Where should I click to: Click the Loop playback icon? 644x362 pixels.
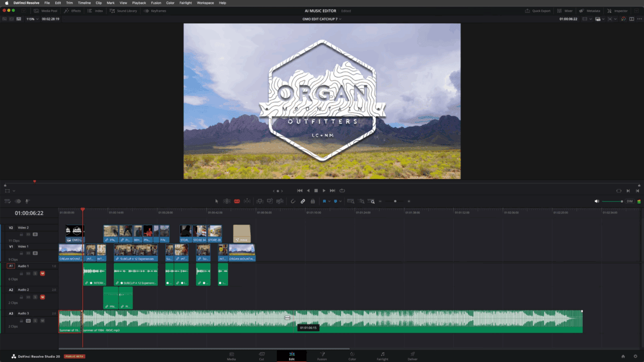[342, 190]
